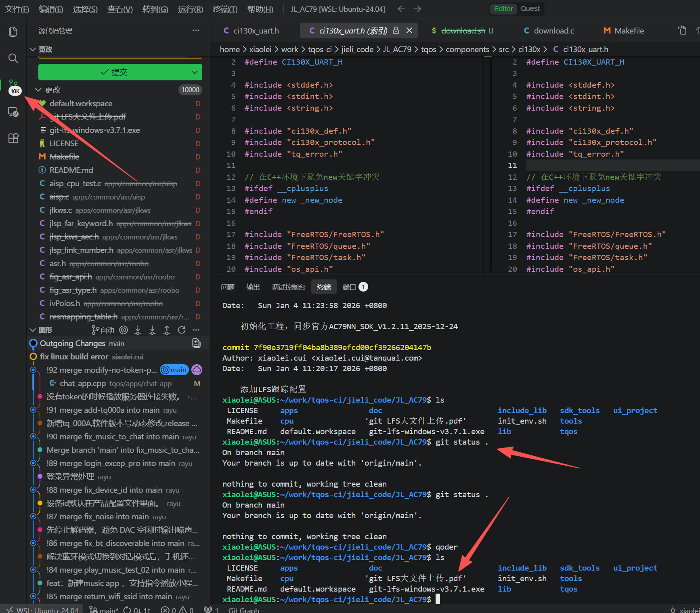Open the Extensions view in activity bar
Screen dimensions: 700x613
pyautogui.click(x=13, y=138)
